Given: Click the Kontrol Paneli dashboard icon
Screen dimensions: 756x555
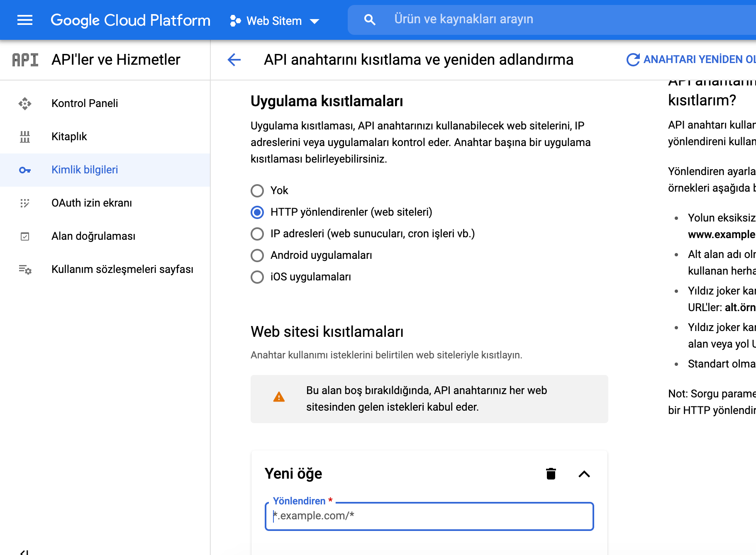Looking at the screenshot, I should point(25,103).
